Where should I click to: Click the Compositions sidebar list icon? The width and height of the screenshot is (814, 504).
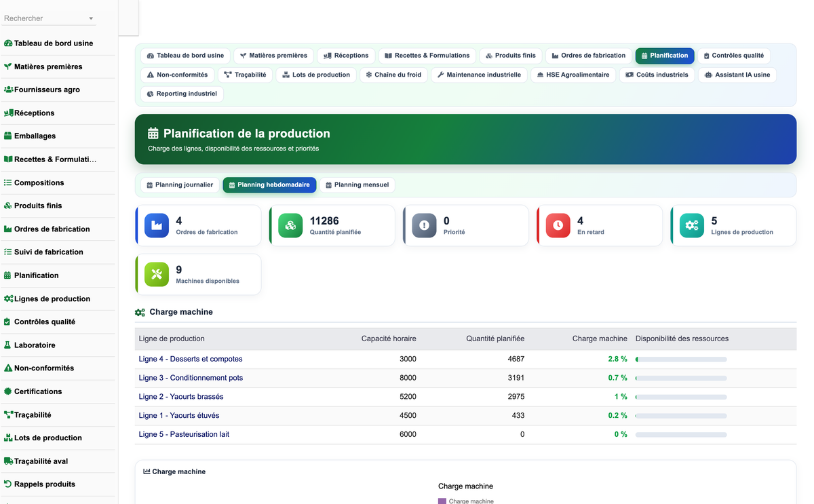tap(8, 182)
